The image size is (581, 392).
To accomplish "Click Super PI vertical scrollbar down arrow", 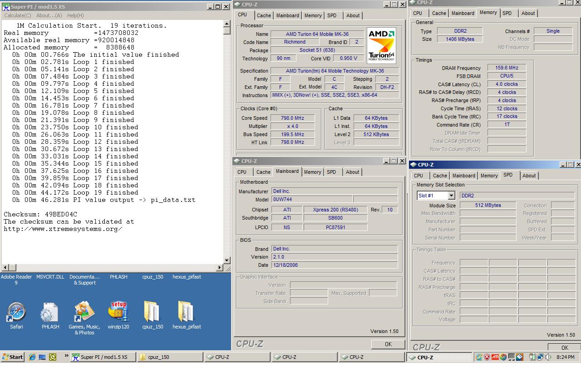I will pyautogui.click(x=227, y=260).
